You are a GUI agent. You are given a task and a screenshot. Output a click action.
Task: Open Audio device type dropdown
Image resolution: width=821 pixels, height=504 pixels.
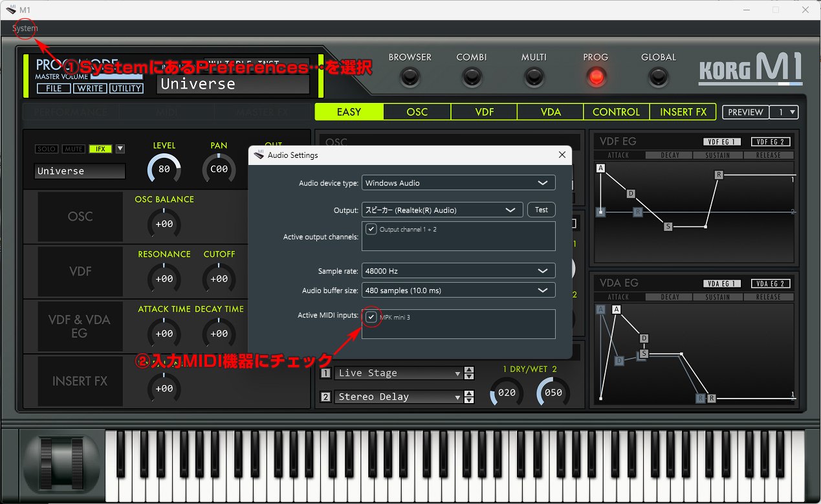coord(458,183)
